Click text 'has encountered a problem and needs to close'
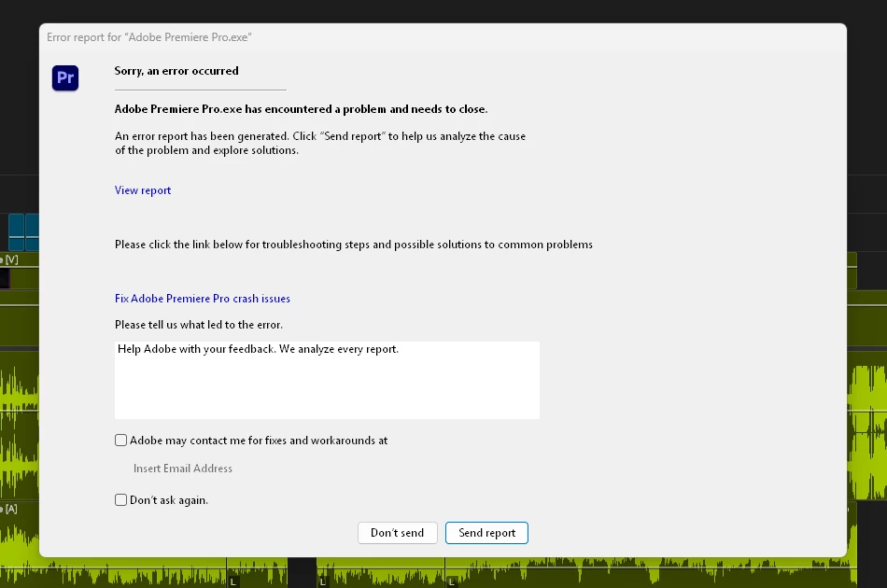887x588 pixels. pyautogui.click(x=365, y=109)
